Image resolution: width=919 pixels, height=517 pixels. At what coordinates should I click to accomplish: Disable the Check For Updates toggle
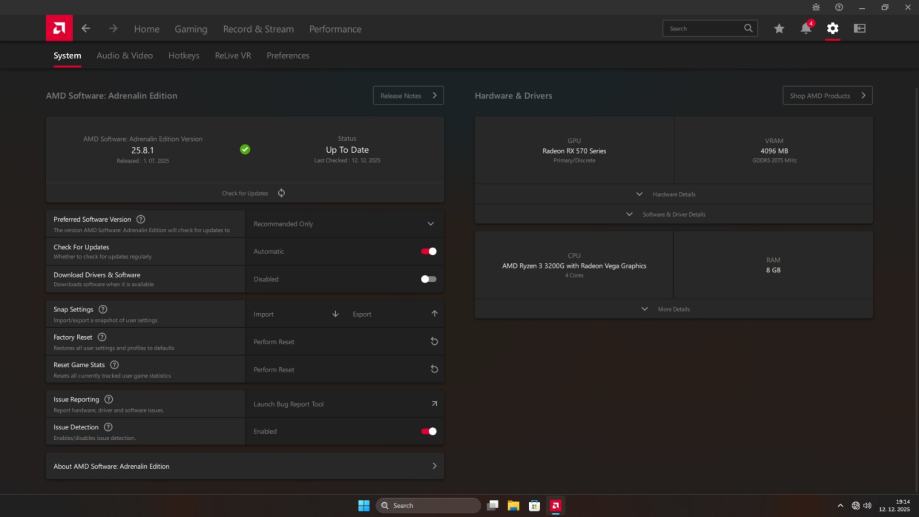(x=429, y=251)
